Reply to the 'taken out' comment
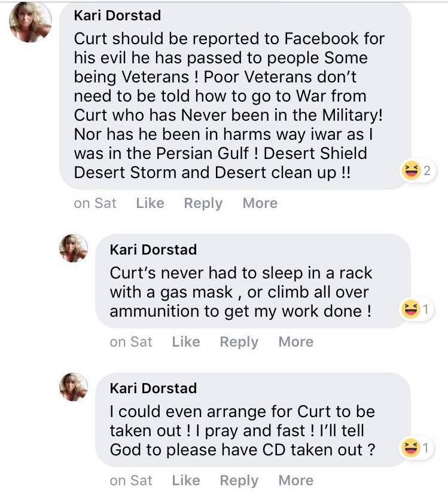This screenshot has width=448, height=499. pos(239,481)
